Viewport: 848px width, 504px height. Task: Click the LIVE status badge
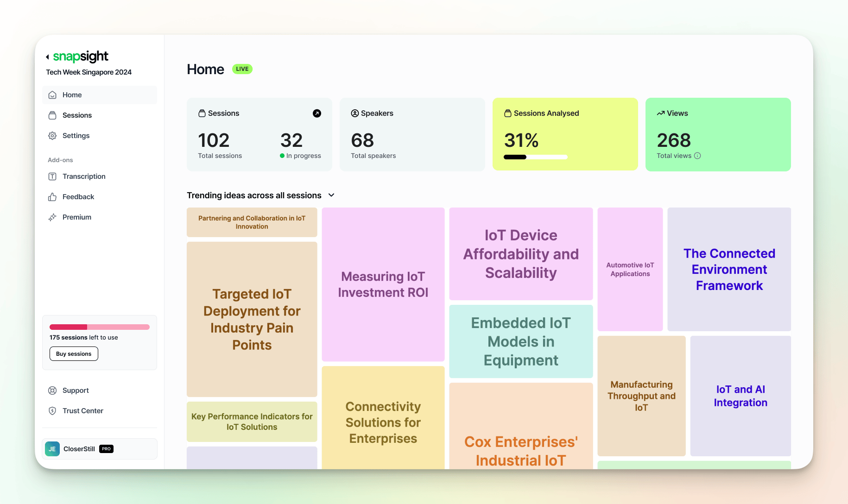click(x=242, y=69)
